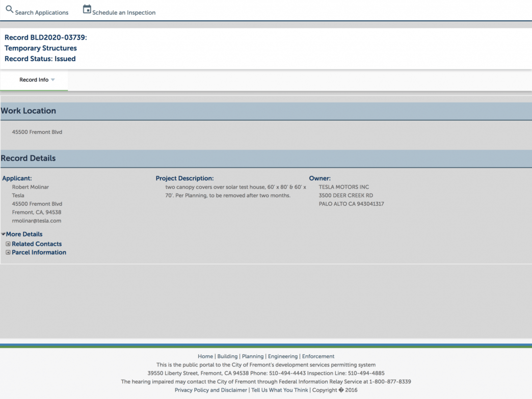The image size is (532, 399).
Task: Click the Owner: label
Action: tap(320, 178)
